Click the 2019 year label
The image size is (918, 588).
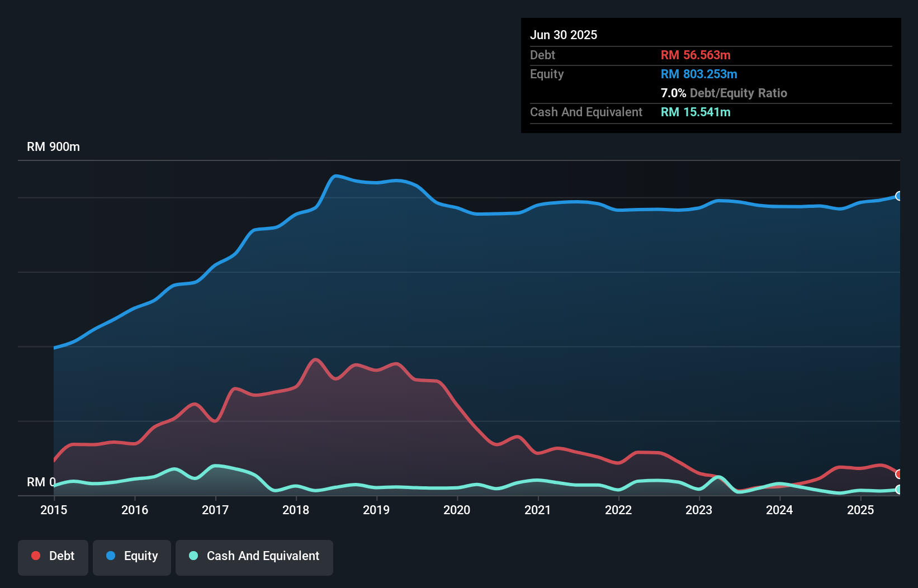tap(376, 510)
